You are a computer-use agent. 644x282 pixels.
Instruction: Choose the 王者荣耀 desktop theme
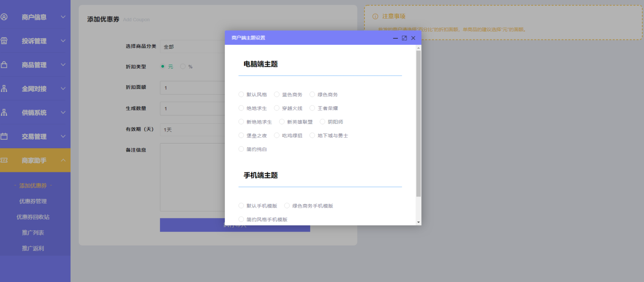tap(312, 108)
